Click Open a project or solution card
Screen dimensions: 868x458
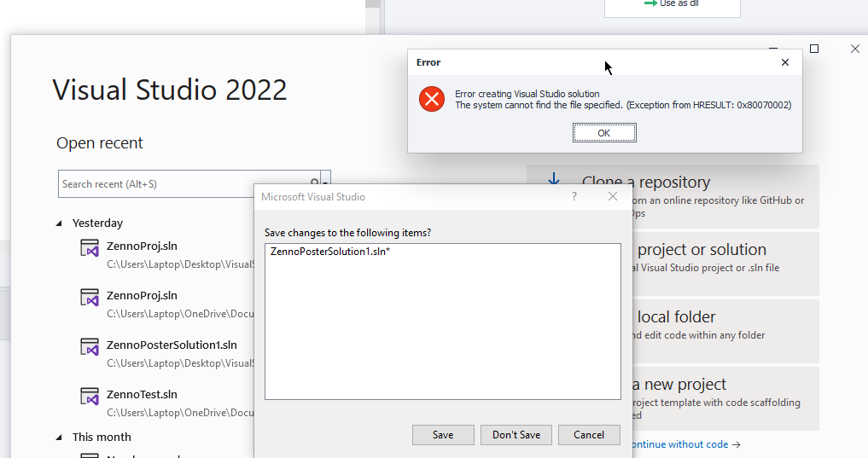pos(725,264)
